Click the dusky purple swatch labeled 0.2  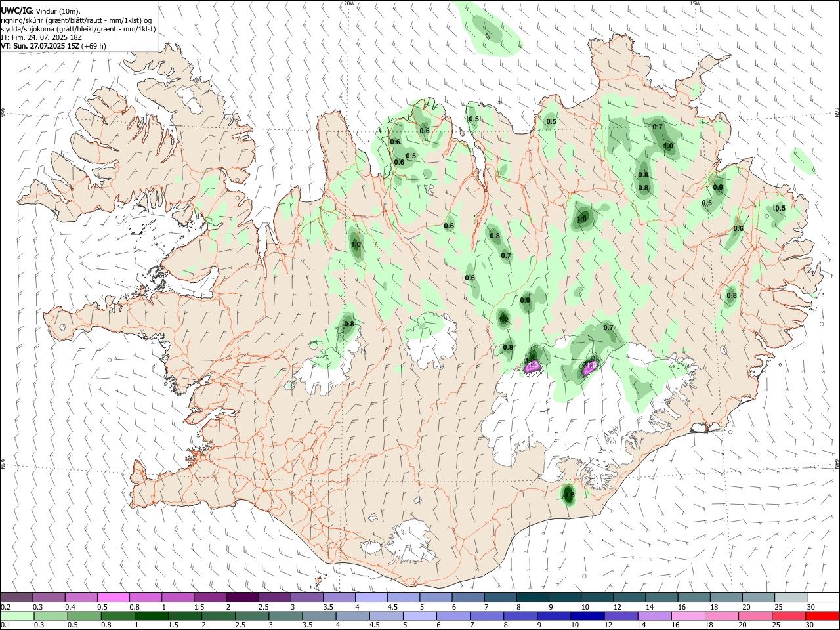click(16, 597)
